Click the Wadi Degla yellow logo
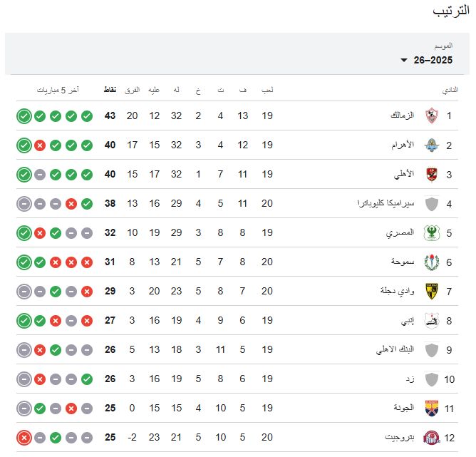 pos(431,292)
